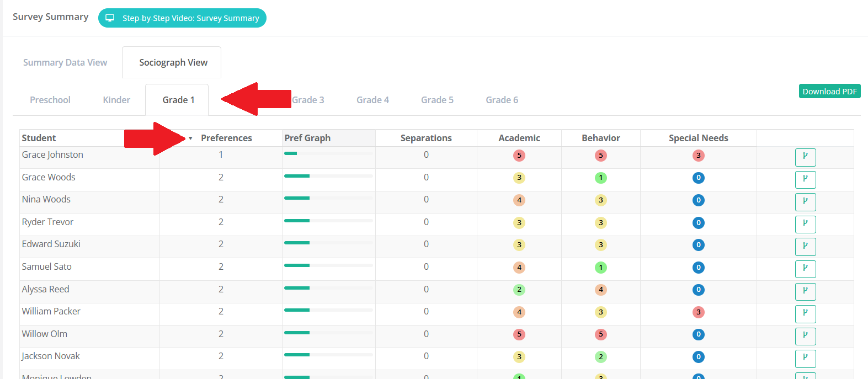Click Willow Olm's preference graph bar
The image size is (868, 379).
[328, 333]
